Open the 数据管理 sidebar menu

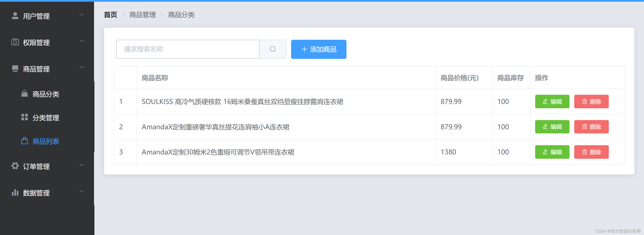click(x=47, y=193)
